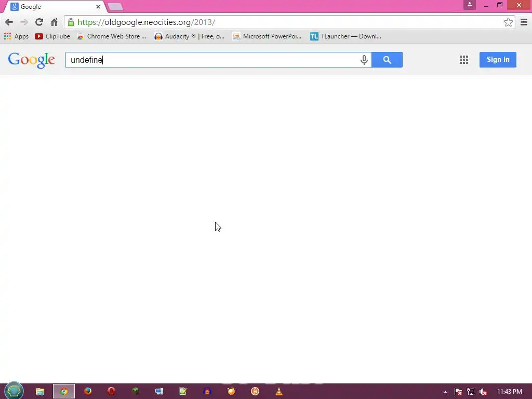Open the Chrome Web Store bookmark
Image resolution: width=532 pixels, height=399 pixels.
click(x=112, y=36)
